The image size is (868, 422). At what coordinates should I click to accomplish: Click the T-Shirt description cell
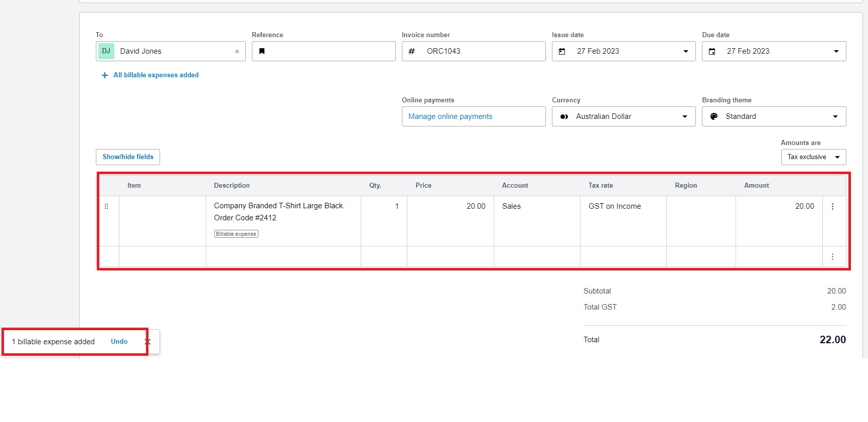tap(283, 221)
